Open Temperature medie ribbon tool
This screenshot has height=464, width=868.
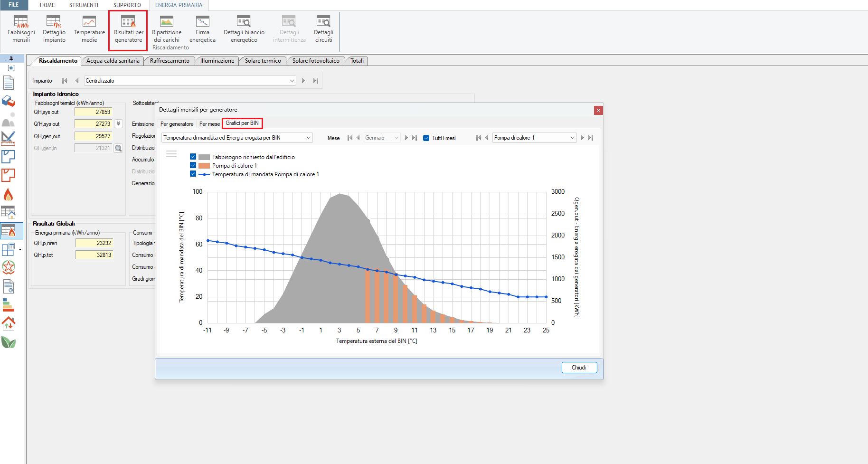[89, 29]
